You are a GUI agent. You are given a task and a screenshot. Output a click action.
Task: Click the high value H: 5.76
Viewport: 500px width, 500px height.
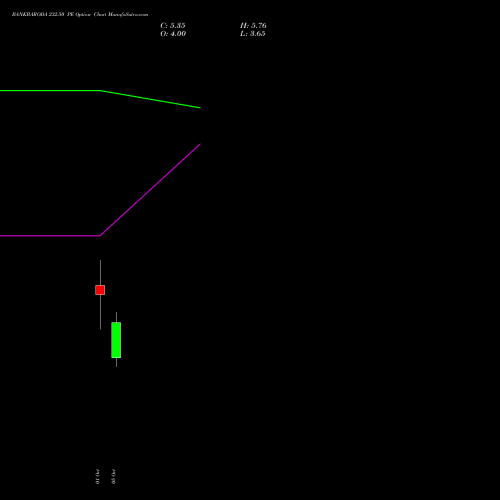tap(253, 26)
